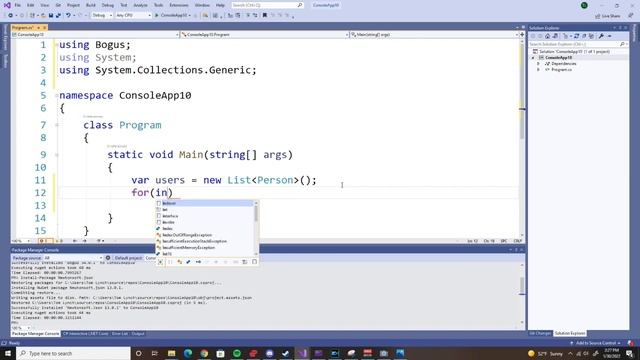Viewport: 640px width, 360px height.
Task: Open the Package source dropdown
Action: point(73,258)
